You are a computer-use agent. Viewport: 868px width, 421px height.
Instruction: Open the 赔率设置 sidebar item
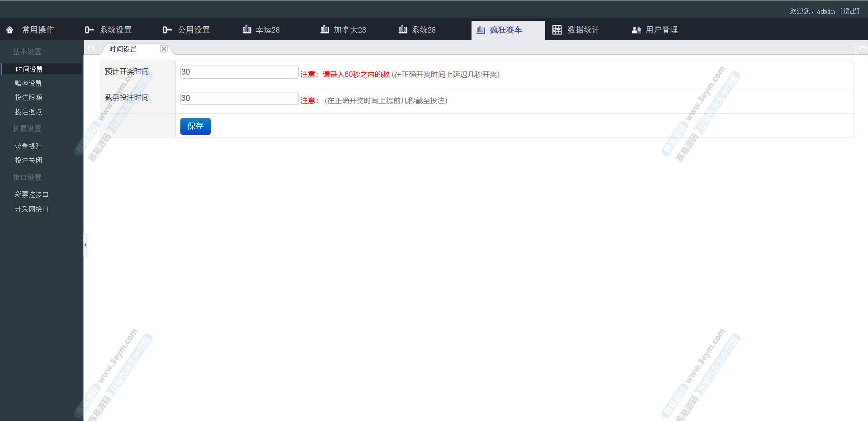[x=28, y=83]
